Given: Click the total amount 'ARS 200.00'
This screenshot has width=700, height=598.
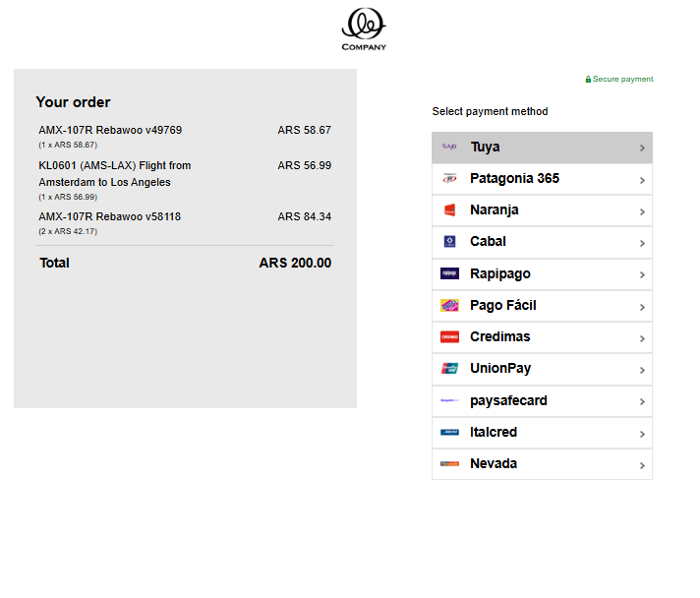Looking at the screenshot, I should (295, 263).
